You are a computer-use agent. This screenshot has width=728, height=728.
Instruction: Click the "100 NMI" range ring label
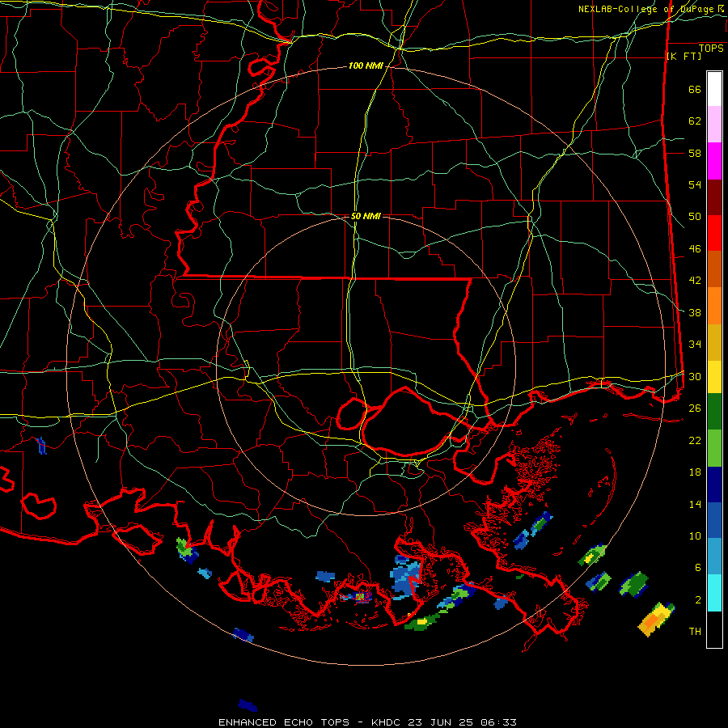pyautogui.click(x=366, y=66)
